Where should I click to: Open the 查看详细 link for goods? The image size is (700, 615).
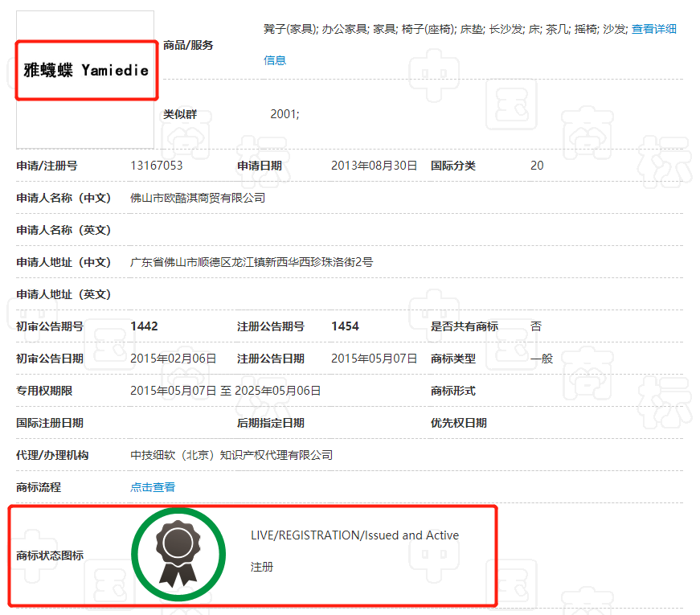coord(654,29)
